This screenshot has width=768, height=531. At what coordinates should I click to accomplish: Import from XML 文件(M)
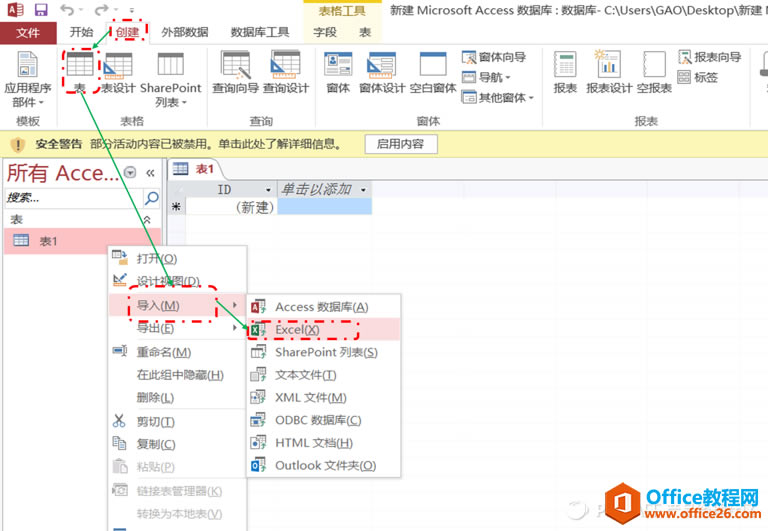[x=324, y=397]
